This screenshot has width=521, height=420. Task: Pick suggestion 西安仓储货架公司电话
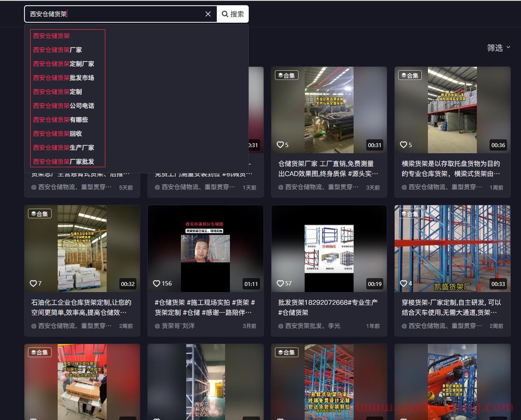[64, 106]
